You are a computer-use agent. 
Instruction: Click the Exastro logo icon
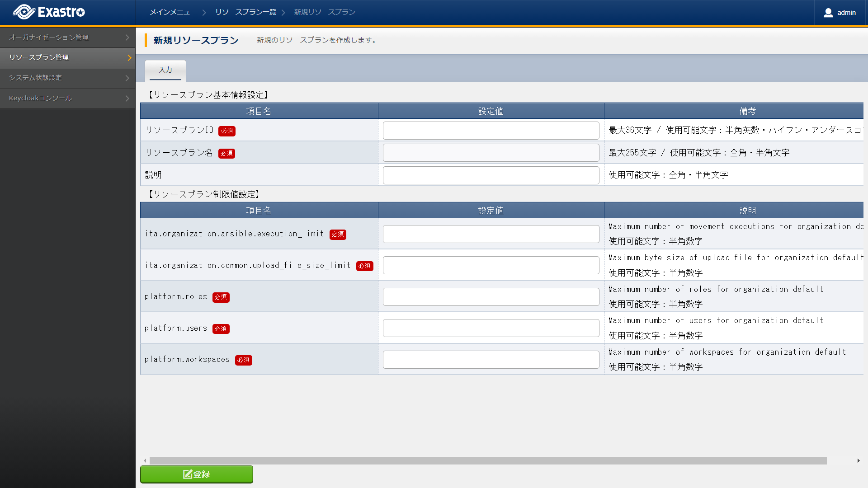point(24,12)
